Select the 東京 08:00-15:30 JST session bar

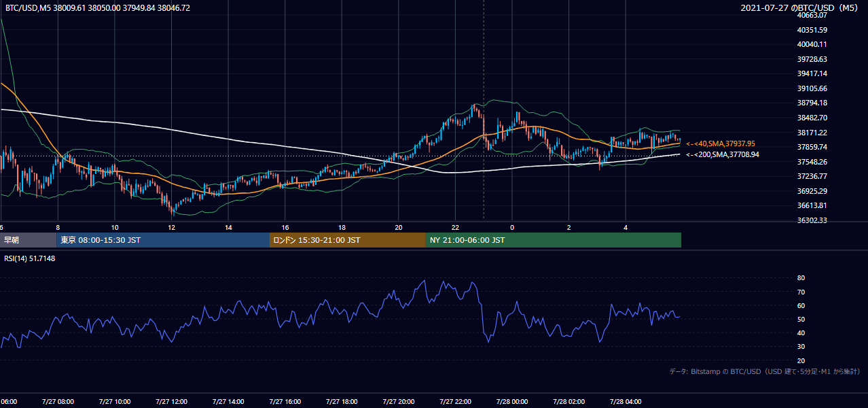pyautogui.click(x=163, y=240)
